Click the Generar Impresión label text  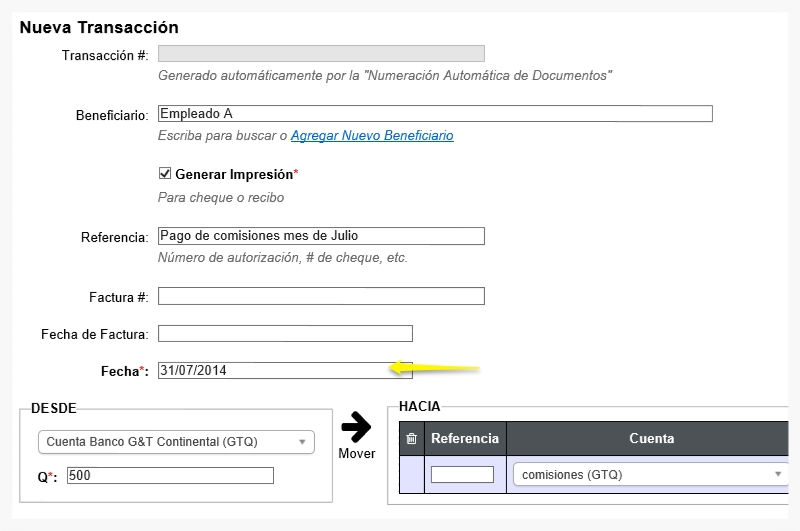236,174
